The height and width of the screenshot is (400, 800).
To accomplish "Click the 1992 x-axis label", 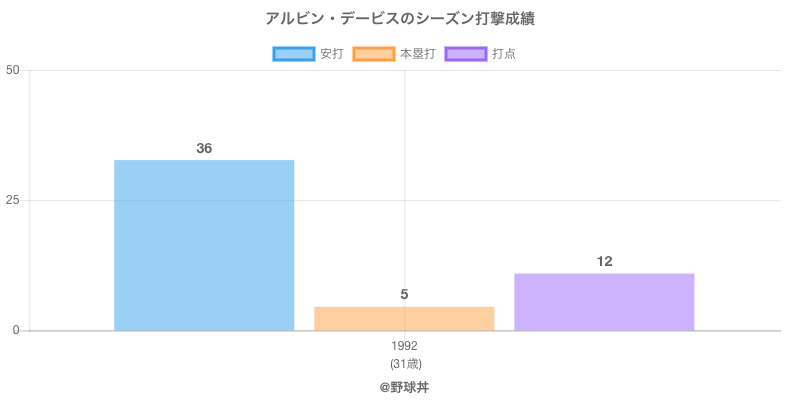I will point(404,346).
